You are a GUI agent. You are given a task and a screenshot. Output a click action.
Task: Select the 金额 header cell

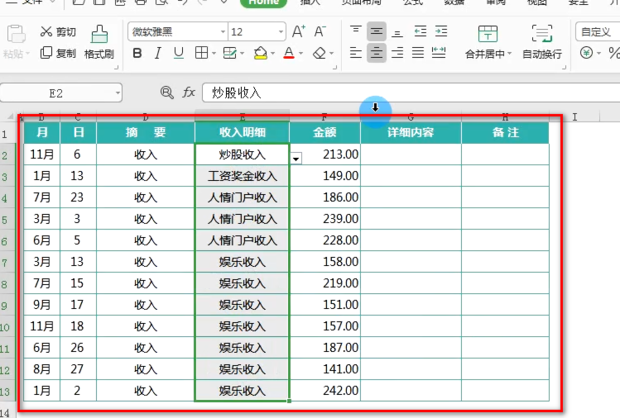(325, 132)
